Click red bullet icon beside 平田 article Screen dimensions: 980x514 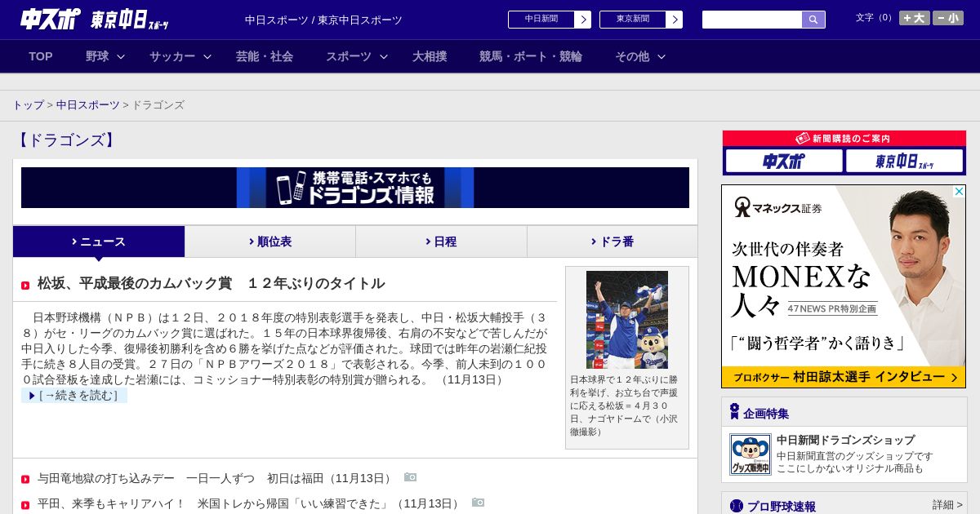(25, 504)
